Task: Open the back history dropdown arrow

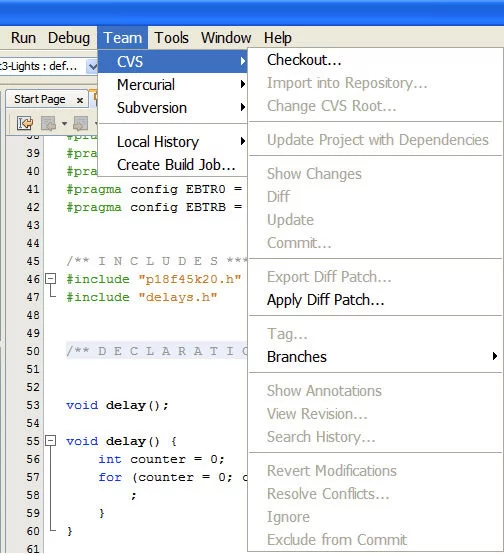Action: click(64, 124)
